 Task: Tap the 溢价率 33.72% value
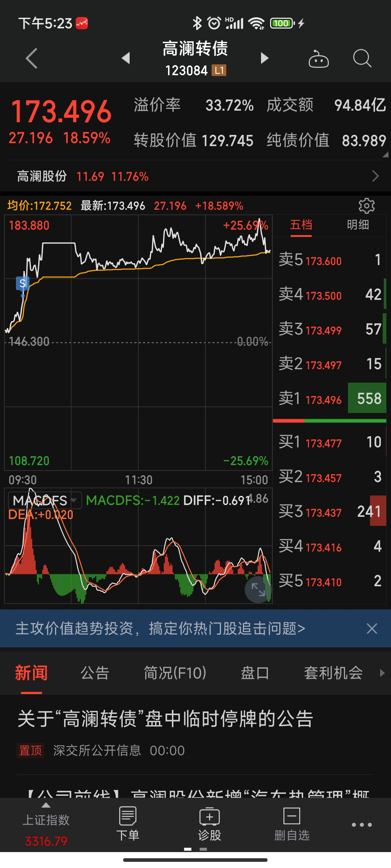(230, 105)
